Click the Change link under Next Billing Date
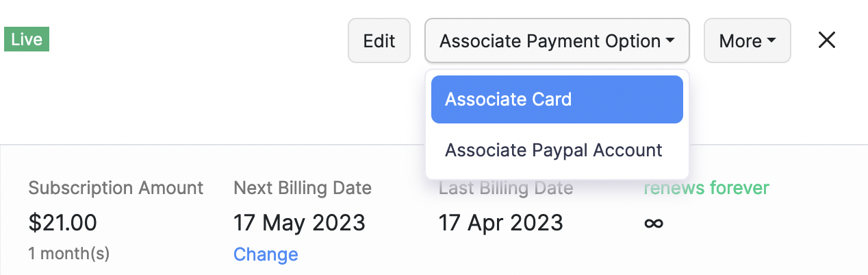 point(266,254)
